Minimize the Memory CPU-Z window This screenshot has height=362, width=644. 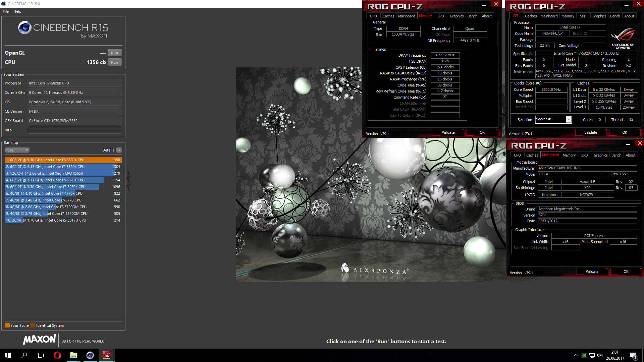point(484,5)
